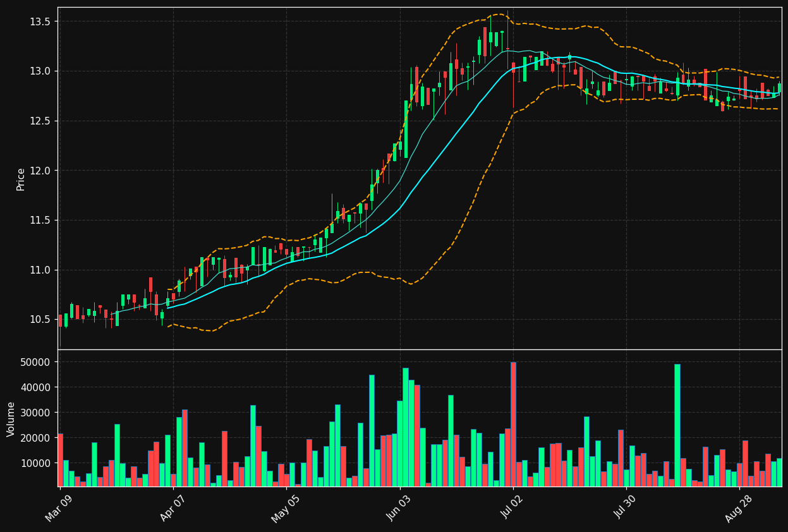Click the tall green volume bar between Jul 30 and Aug 28

coord(677,425)
